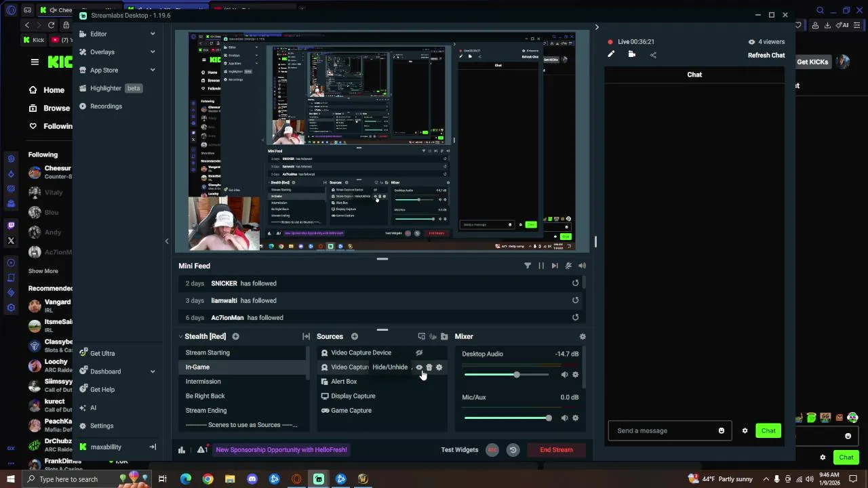
Task: Click Get KICKs button in browser window
Action: [812, 62]
